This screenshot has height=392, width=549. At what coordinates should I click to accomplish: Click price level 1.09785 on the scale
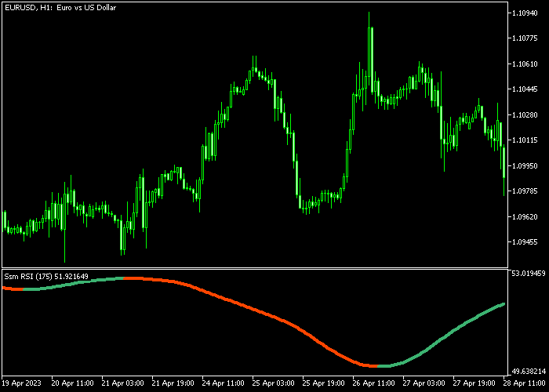[525, 191]
